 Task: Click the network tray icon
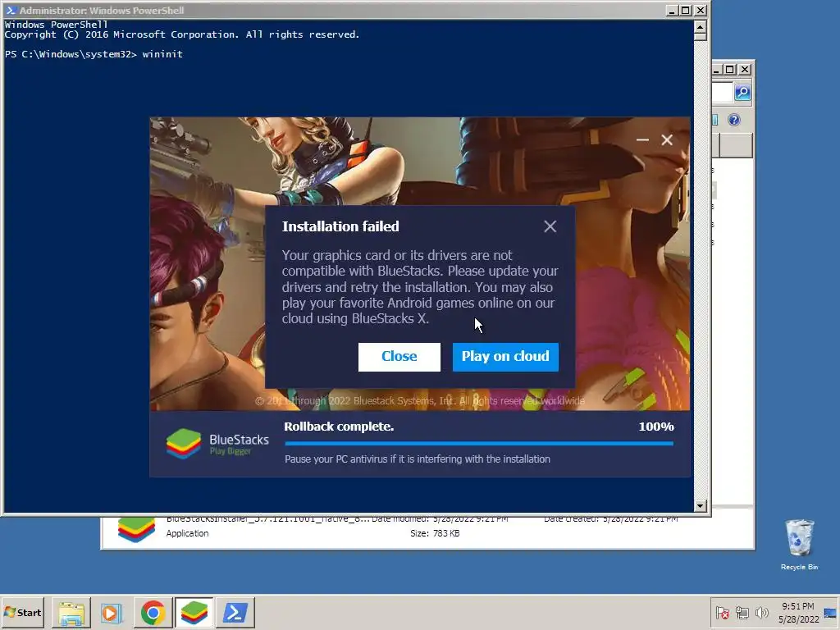pyautogui.click(x=742, y=612)
